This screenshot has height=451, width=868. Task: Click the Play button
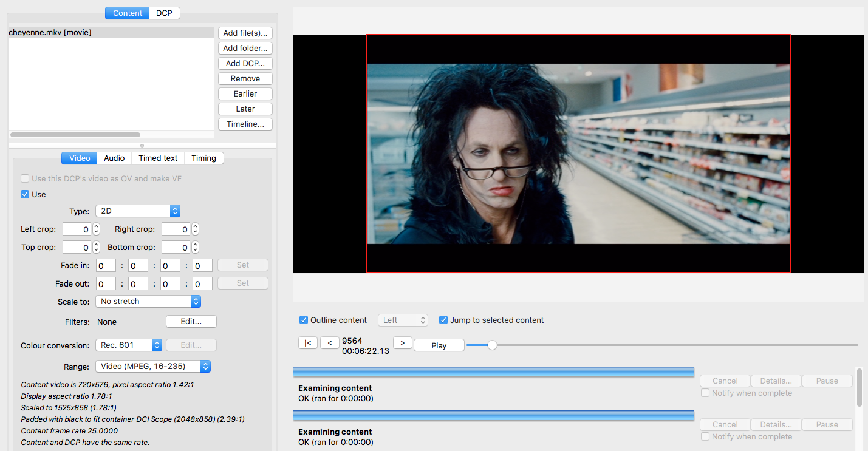tap(439, 345)
